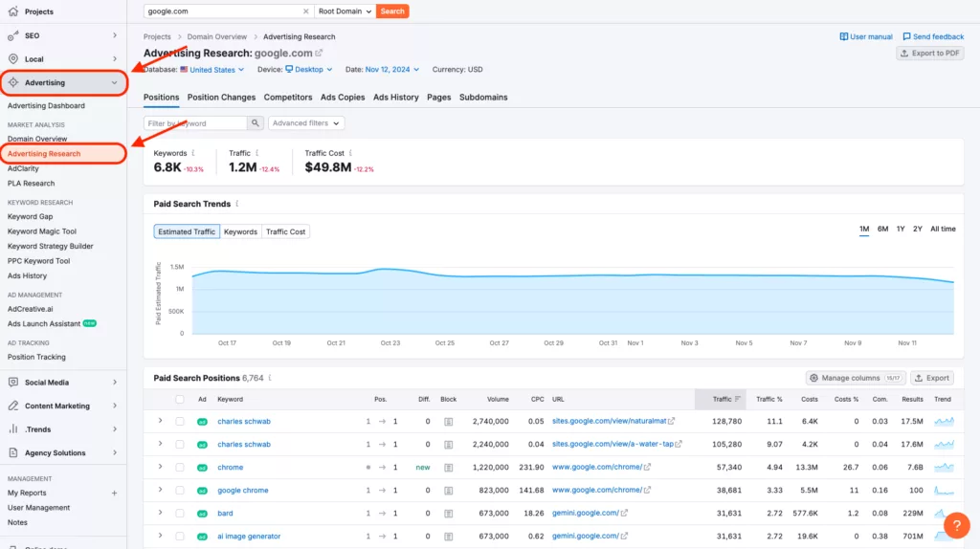Open the charles schwab keyword link in first row
The width and height of the screenshot is (980, 549).
244,422
